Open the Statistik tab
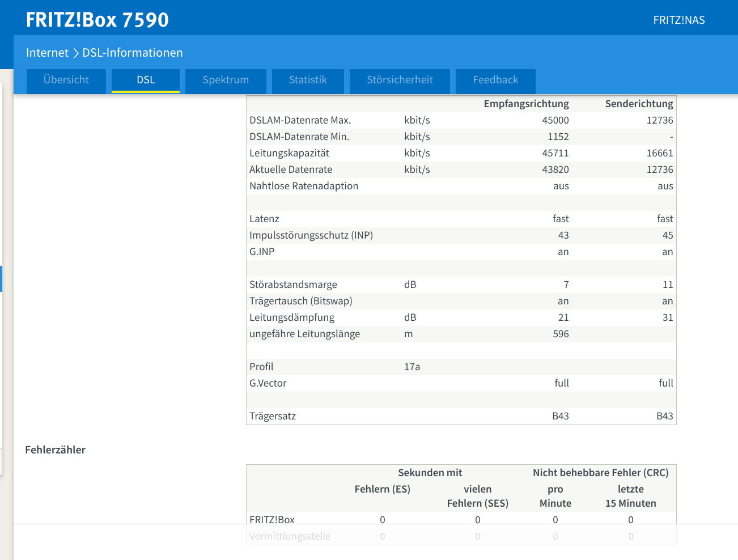Image resolution: width=738 pixels, height=560 pixels. [308, 80]
